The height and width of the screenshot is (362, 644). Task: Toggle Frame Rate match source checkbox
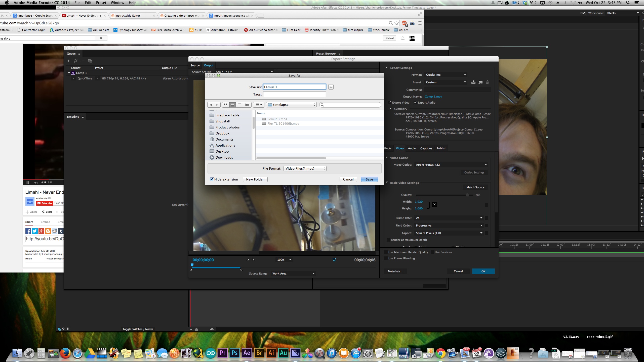[487, 218]
